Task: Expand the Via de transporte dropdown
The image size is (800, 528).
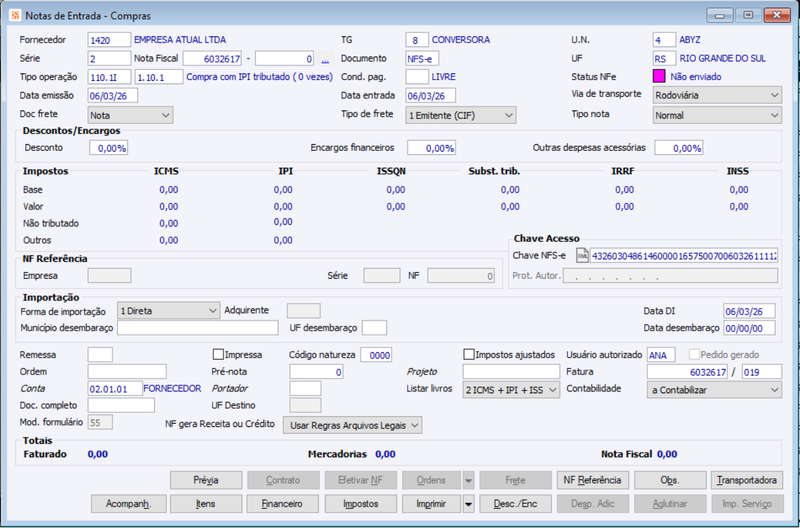Action: [717, 95]
